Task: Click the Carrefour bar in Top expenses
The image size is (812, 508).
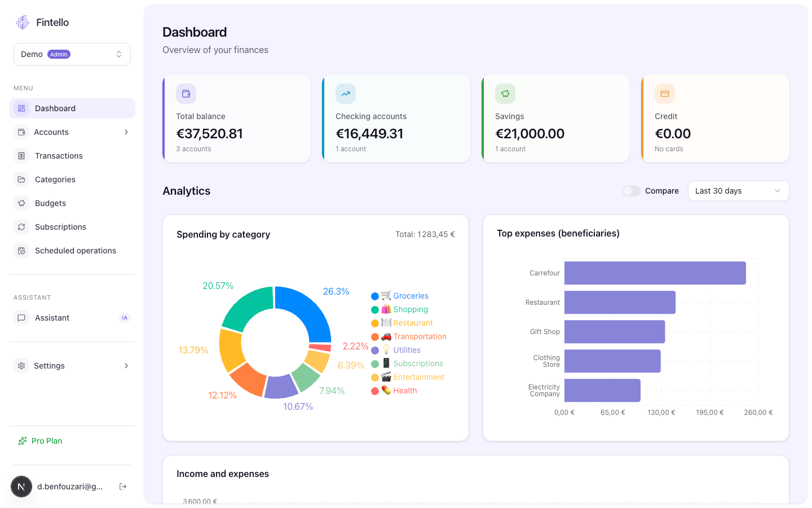Action: (655, 273)
